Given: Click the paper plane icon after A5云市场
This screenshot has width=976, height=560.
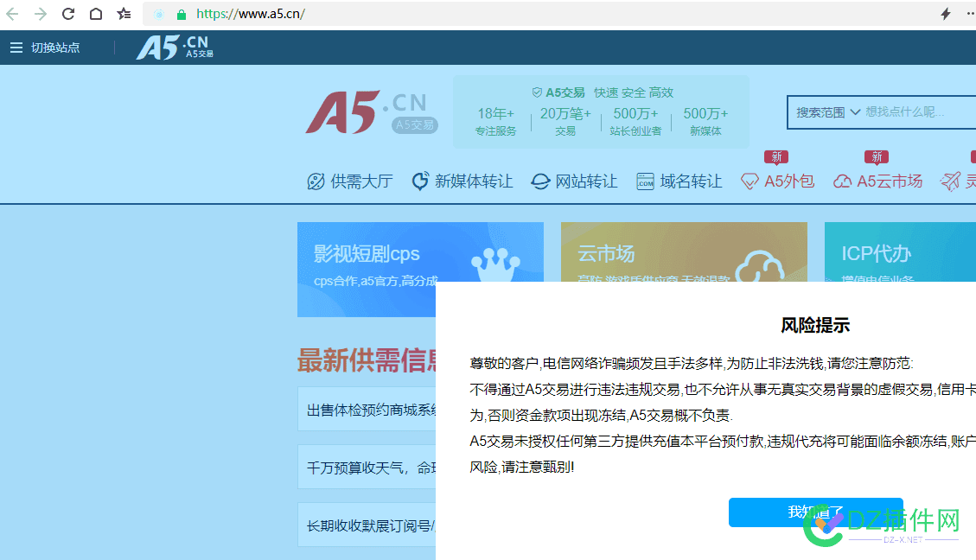Looking at the screenshot, I should point(950,181).
